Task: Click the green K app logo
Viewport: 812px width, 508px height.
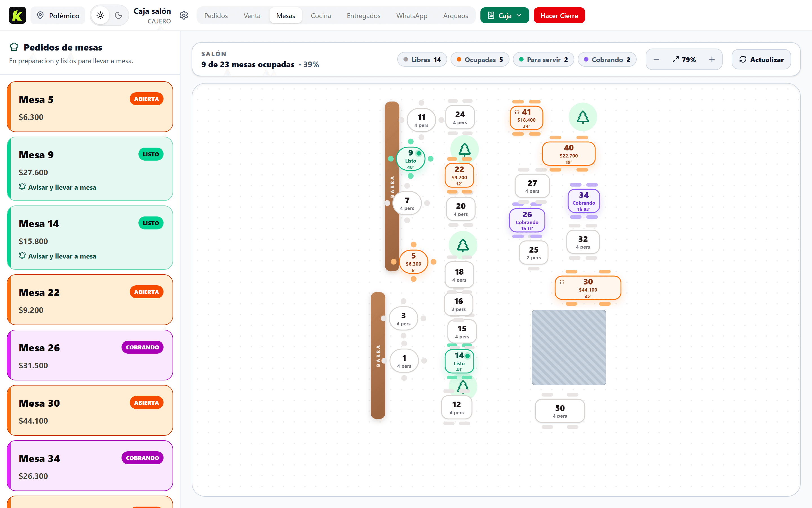Action: click(17, 16)
